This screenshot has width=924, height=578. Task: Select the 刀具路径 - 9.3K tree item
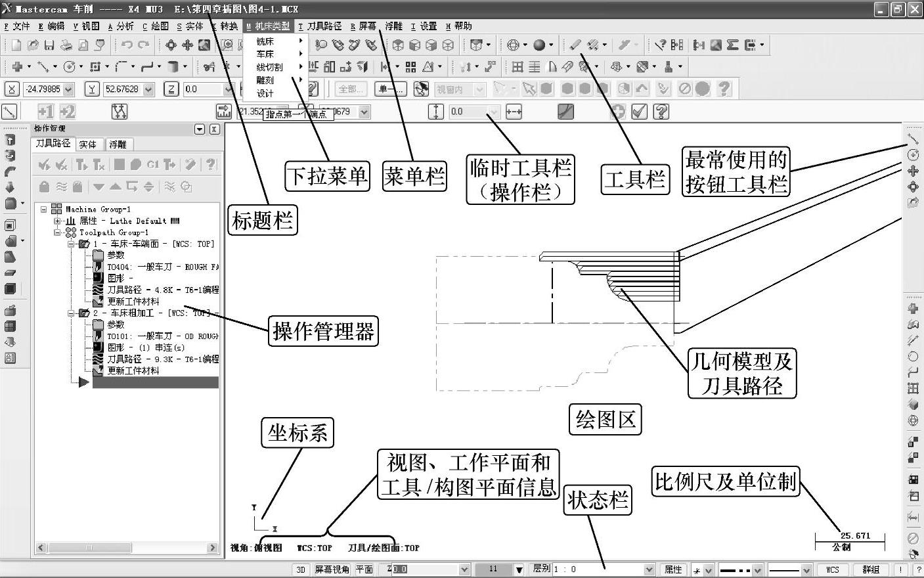(x=163, y=359)
